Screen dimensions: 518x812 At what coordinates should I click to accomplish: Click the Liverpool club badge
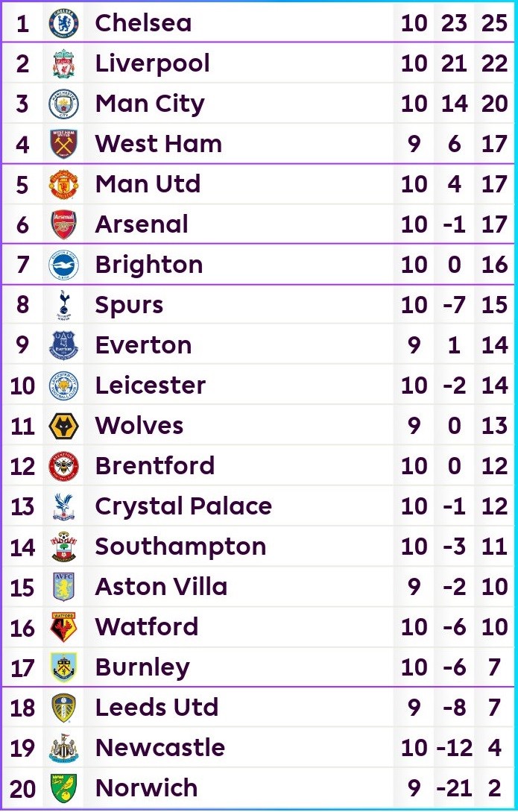63,64
